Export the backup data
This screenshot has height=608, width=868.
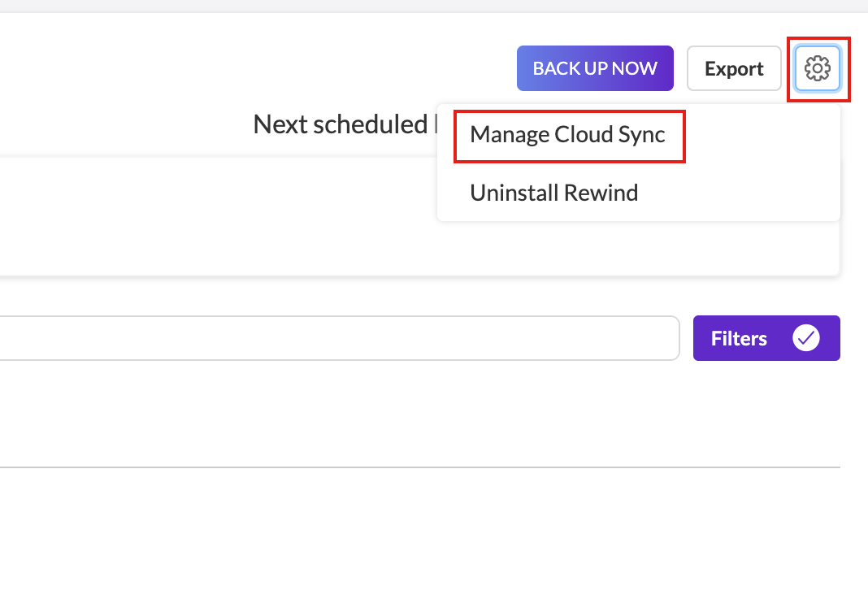click(x=734, y=68)
